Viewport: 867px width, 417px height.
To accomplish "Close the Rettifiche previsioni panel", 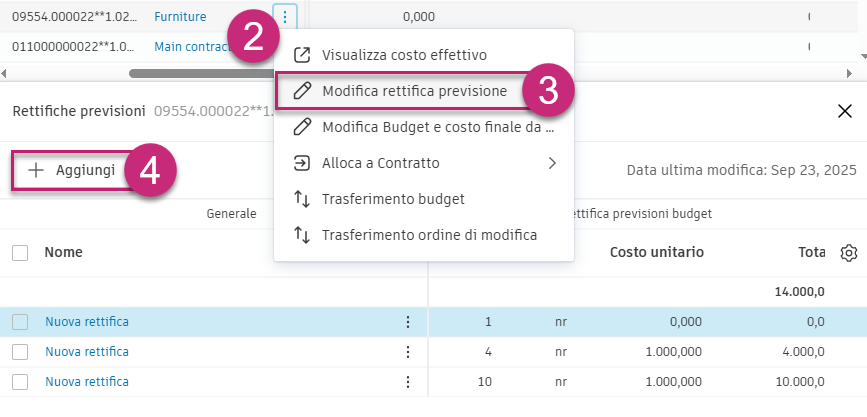I will [x=845, y=111].
